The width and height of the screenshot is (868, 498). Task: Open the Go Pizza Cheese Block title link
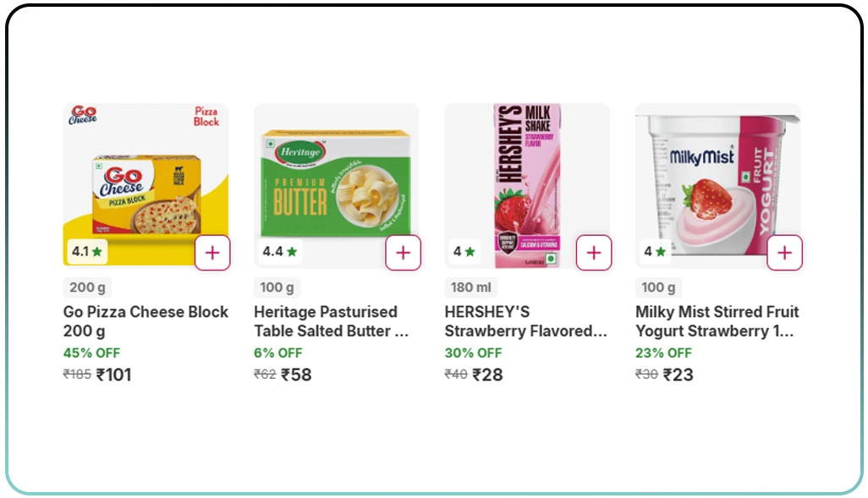146,321
